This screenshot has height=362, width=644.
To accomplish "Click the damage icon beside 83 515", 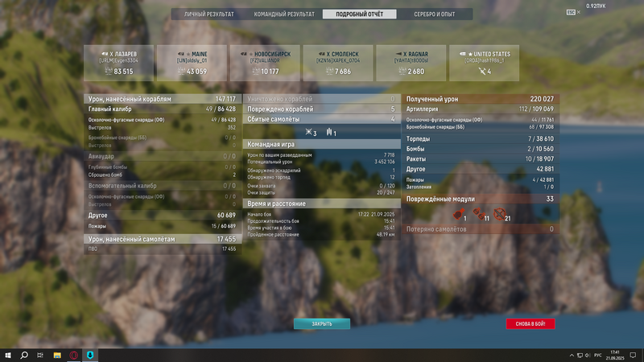I will (x=109, y=71).
